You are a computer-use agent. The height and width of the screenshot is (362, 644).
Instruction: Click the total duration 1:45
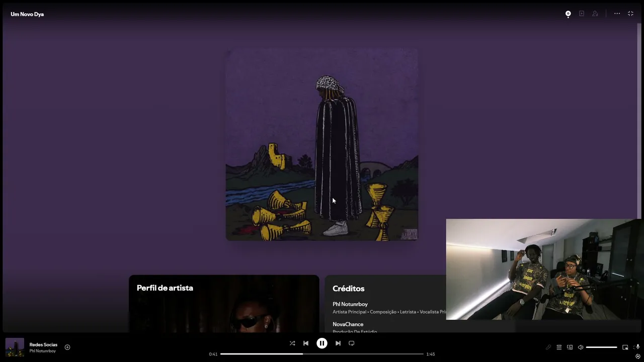coord(431,354)
